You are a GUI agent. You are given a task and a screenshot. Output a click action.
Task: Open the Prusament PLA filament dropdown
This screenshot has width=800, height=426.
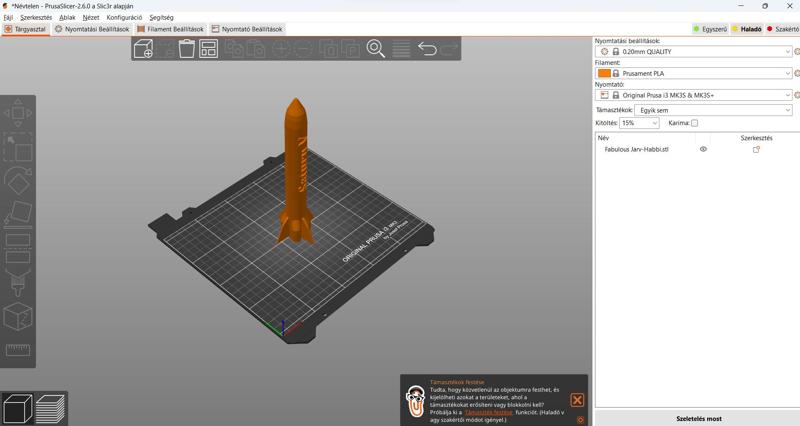(693, 73)
